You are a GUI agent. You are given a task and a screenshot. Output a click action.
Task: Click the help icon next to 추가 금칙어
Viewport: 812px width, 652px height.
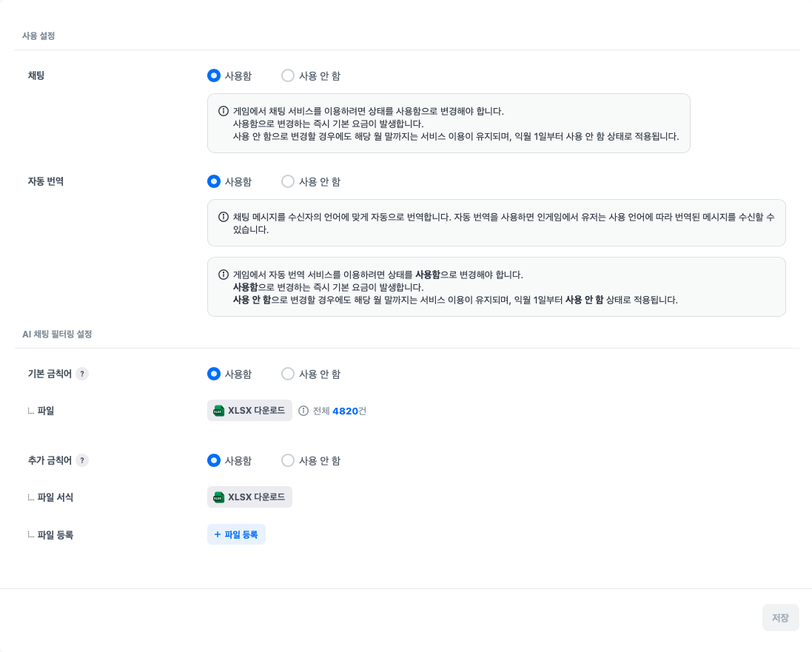(x=82, y=460)
